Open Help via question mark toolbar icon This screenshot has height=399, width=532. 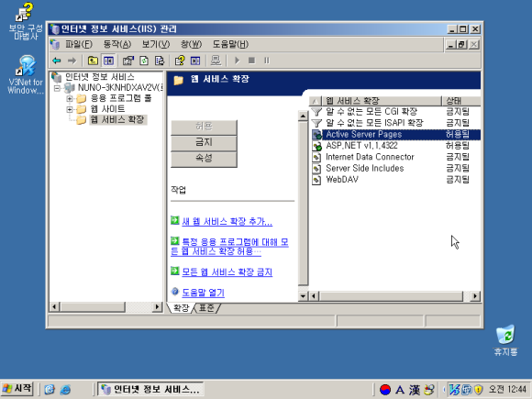180,61
